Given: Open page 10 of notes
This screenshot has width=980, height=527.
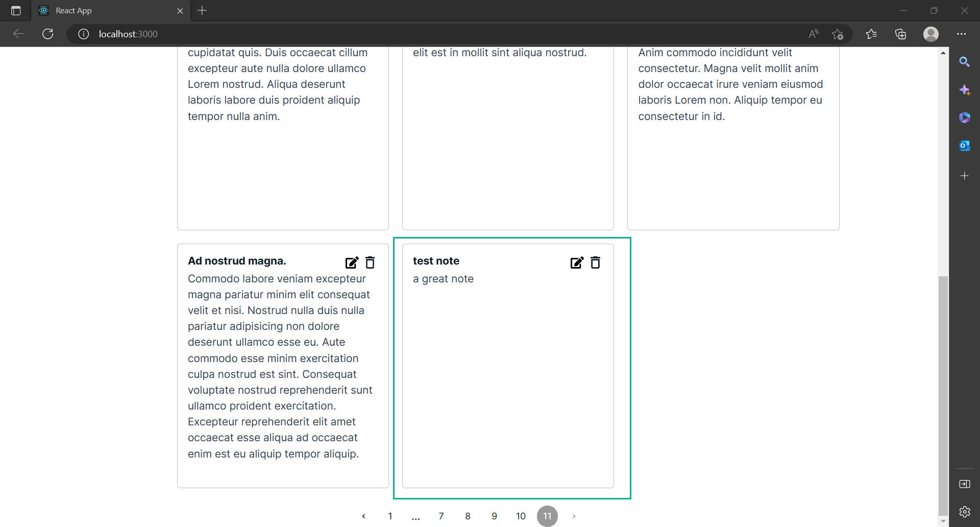Looking at the screenshot, I should 521,516.
